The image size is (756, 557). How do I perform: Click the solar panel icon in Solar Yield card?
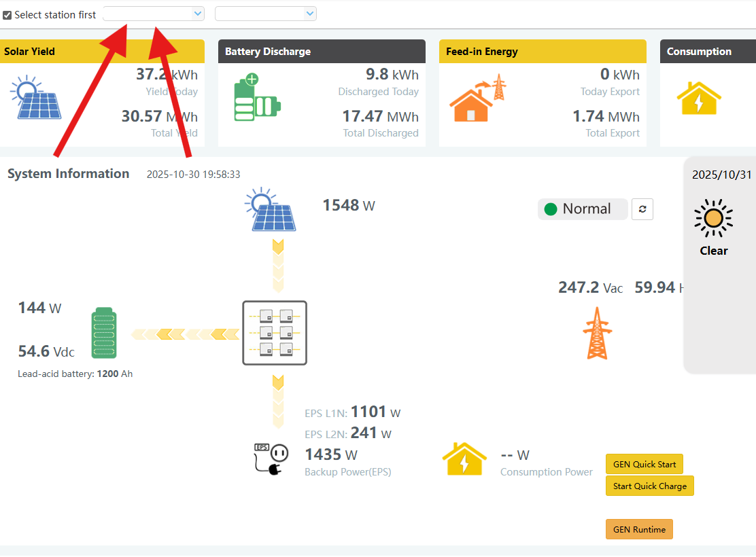pyautogui.click(x=37, y=97)
